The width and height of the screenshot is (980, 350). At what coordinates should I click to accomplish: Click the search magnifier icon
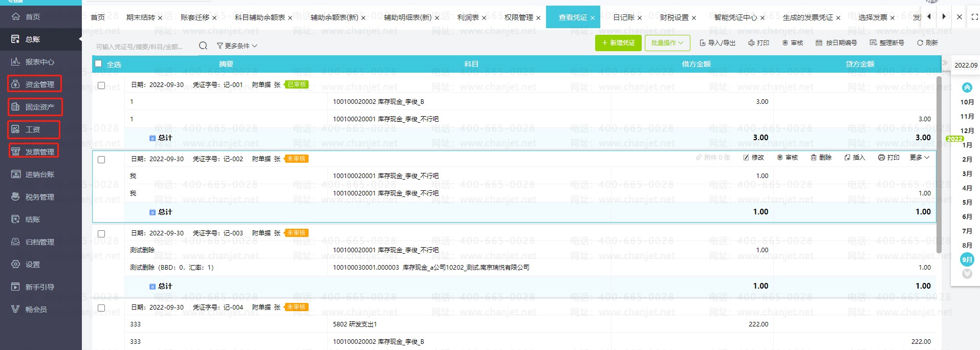203,46
